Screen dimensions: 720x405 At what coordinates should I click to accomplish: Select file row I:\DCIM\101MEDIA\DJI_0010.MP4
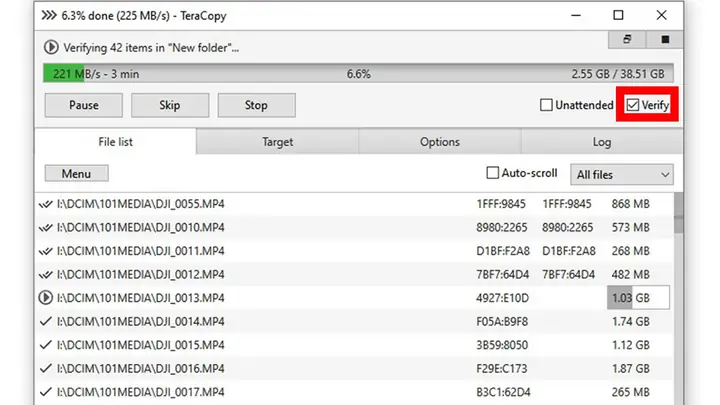[354, 228]
